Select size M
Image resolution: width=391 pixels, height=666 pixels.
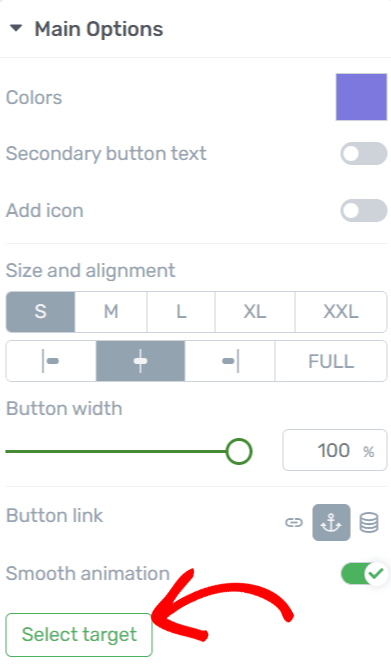111,312
